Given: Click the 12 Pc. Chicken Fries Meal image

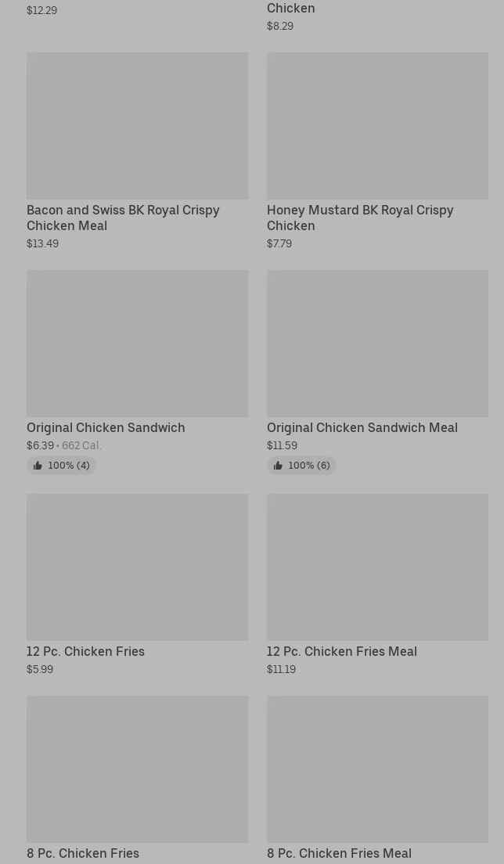Looking at the screenshot, I should coord(377,567).
